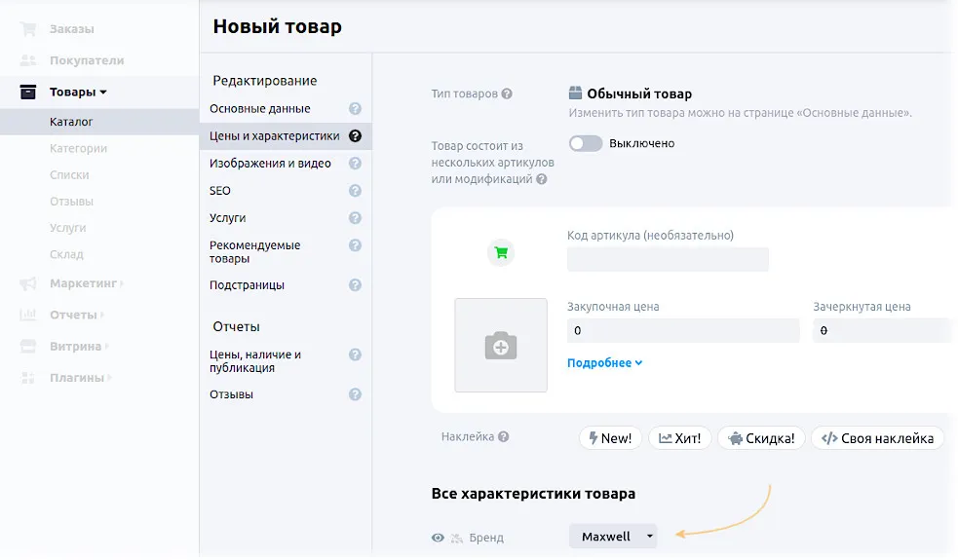Open Отзывы in left sidebar

[71, 202]
